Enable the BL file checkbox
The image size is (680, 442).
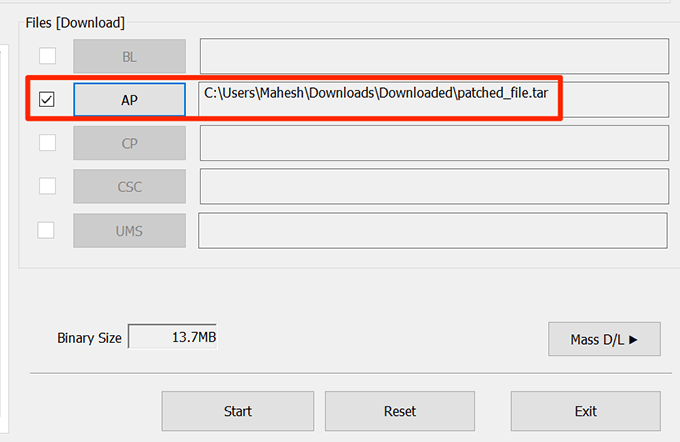47,56
